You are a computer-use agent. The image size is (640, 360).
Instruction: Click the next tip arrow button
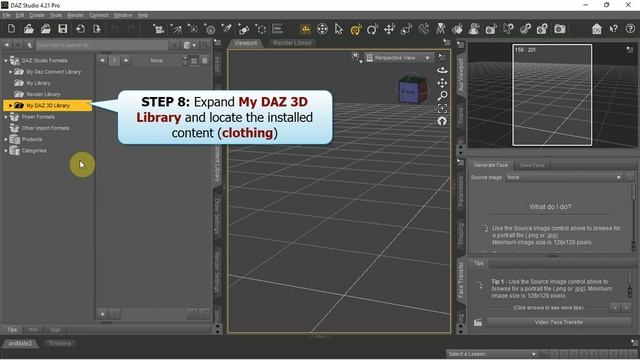click(626, 308)
